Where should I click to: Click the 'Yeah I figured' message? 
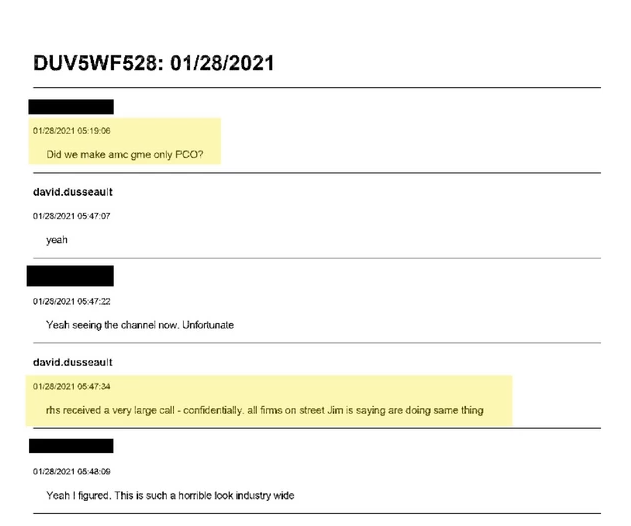click(78, 495)
